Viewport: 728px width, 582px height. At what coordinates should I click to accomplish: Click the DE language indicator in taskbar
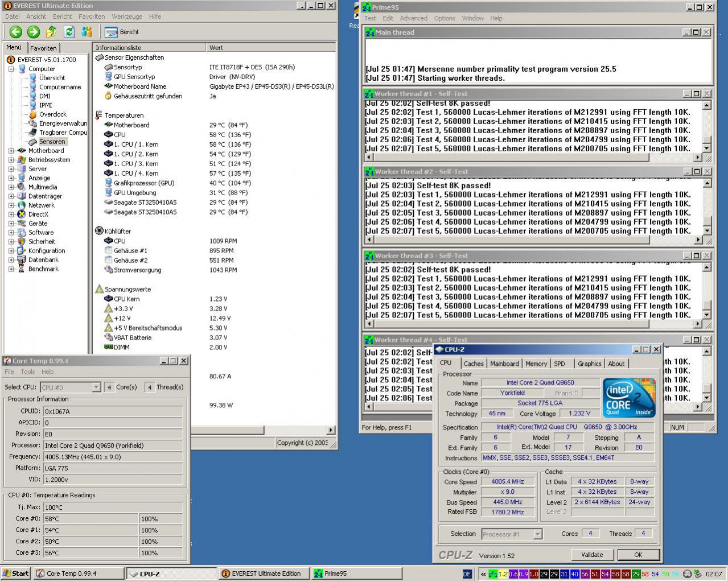point(467,574)
